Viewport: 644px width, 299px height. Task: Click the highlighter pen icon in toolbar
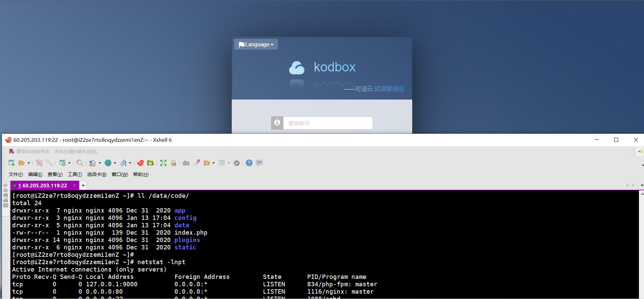click(x=197, y=163)
